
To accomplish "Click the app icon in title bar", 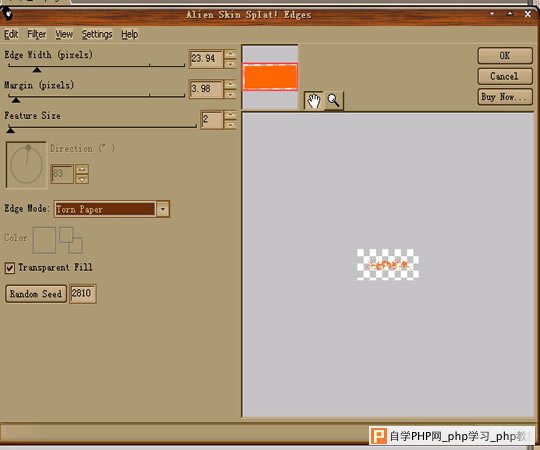I will point(7,14).
